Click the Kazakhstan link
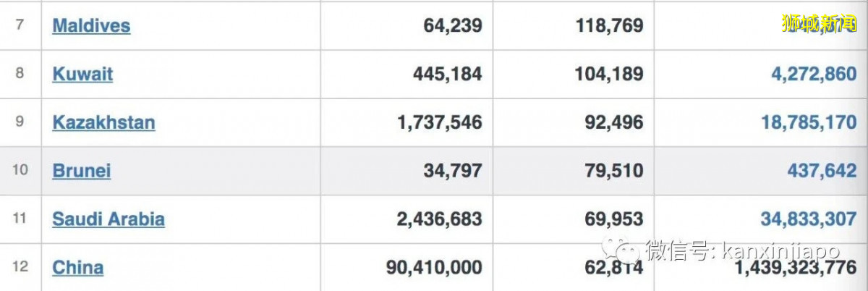Screen dimensions: 868x291 click(103, 122)
